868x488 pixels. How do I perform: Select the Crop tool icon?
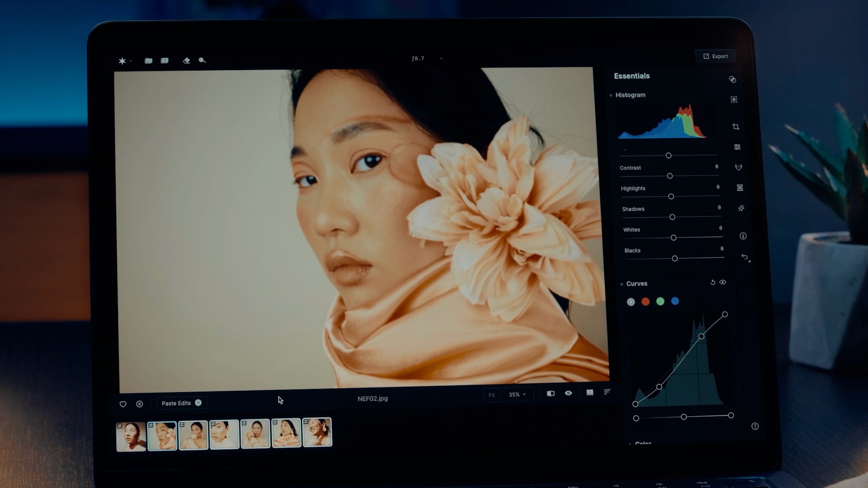click(x=736, y=127)
